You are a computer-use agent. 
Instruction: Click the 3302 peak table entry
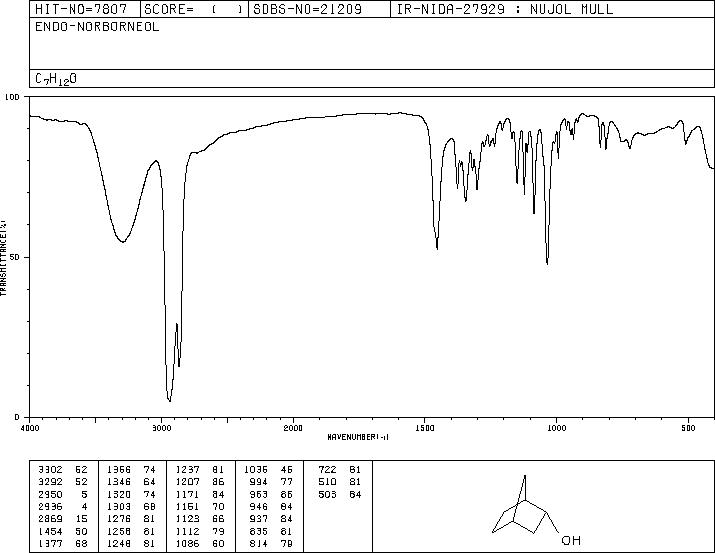pos(63,470)
